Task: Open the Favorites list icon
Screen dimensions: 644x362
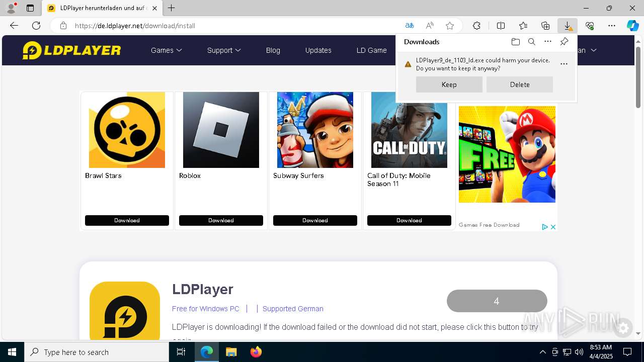Action: click(x=523, y=26)
